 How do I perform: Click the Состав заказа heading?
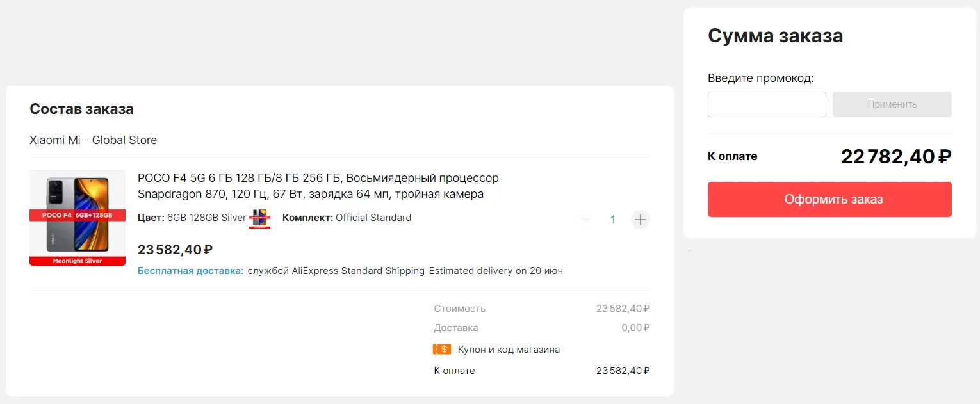[x=81, y=109]
